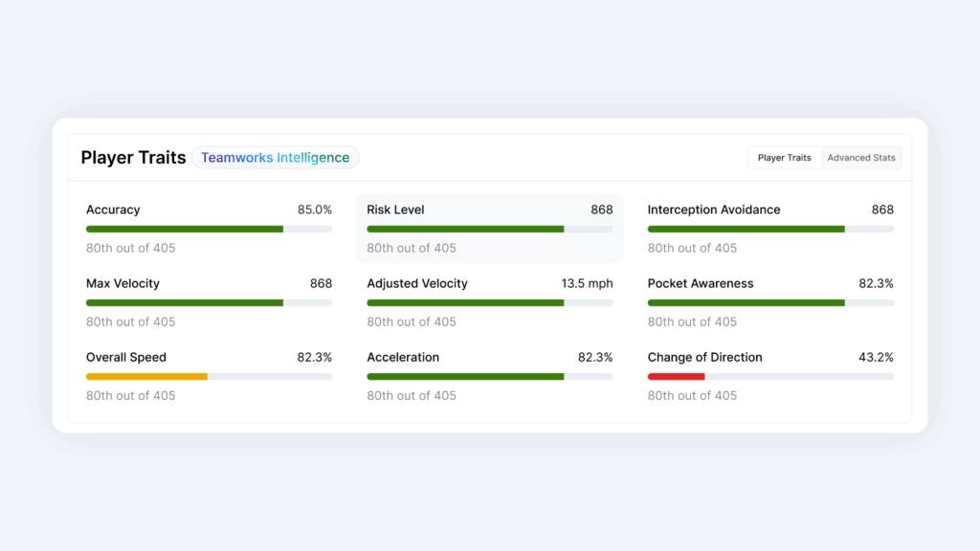980x551 pixels.
Task: Click the 85.0% Accuracy value
Action: pyautogui.click(x=314, y=209)
